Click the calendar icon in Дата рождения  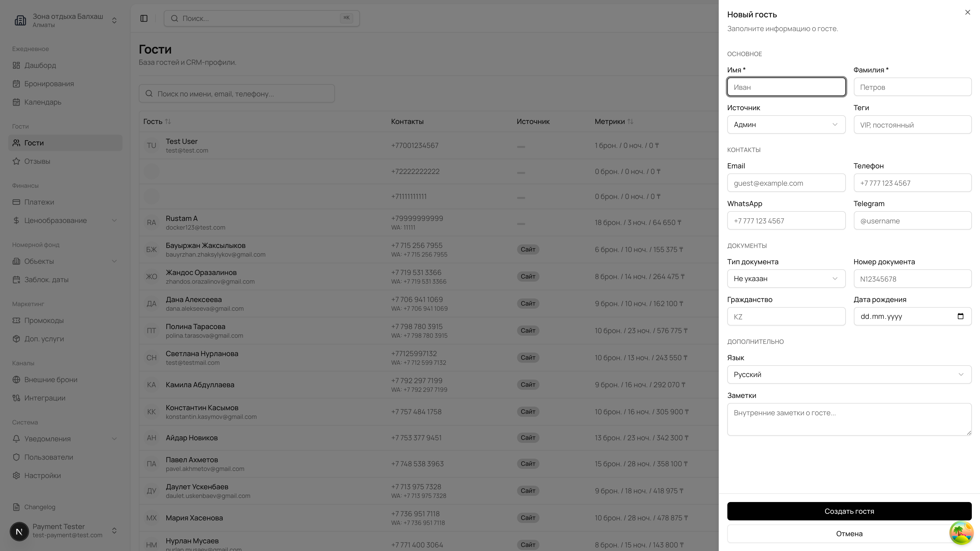[x=960, y=316]
